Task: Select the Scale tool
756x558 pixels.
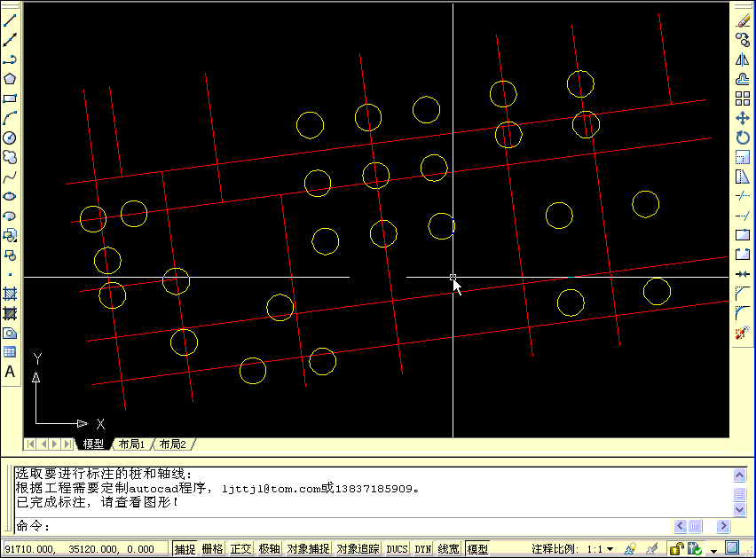Action: pos(743,157)
